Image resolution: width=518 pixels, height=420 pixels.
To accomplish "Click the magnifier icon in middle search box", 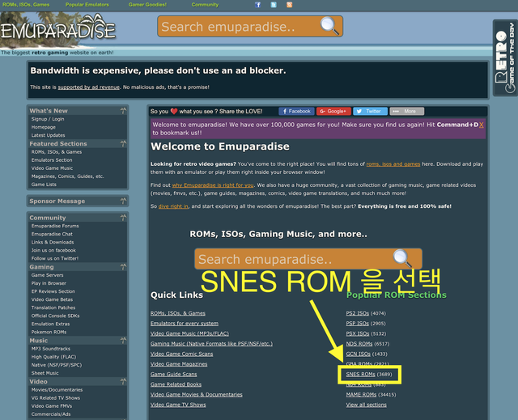I will [x=402, y=258].
